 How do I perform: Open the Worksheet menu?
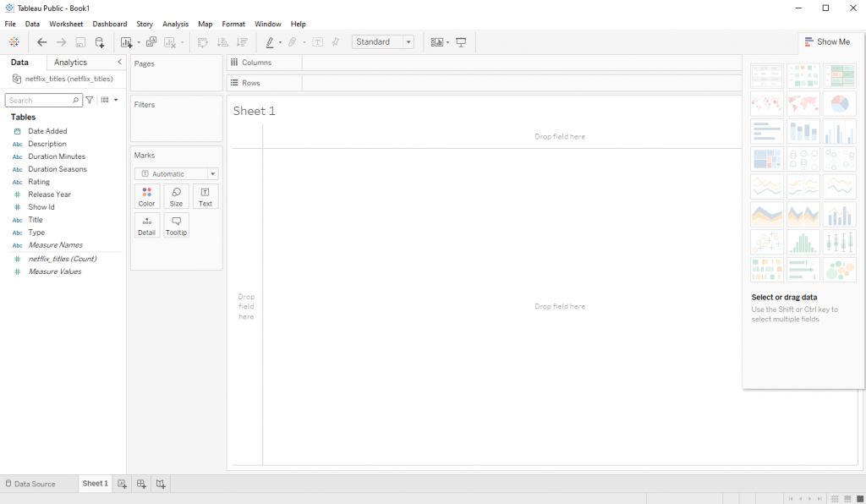(x=66, y=24)
